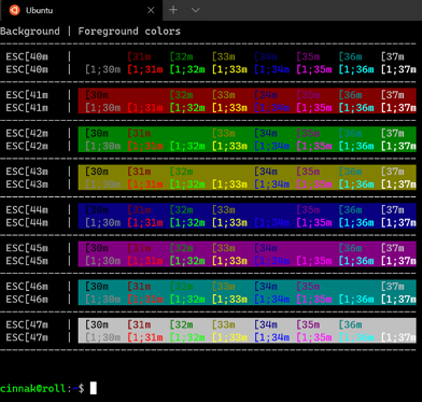Screen dimensions: 422x402
Task: Click bright green [1;32m in ESC[40m row
Action: pyautogui.click(x=187, y=70)
